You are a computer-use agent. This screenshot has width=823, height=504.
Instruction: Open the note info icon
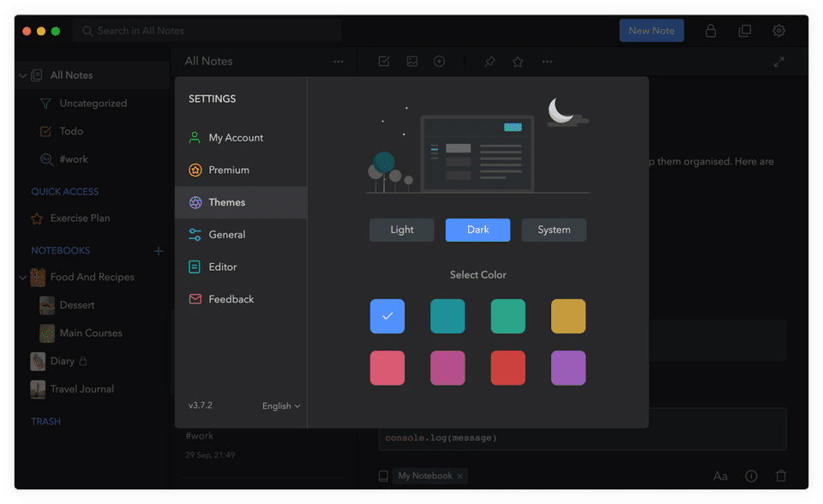tap(751, 477)
